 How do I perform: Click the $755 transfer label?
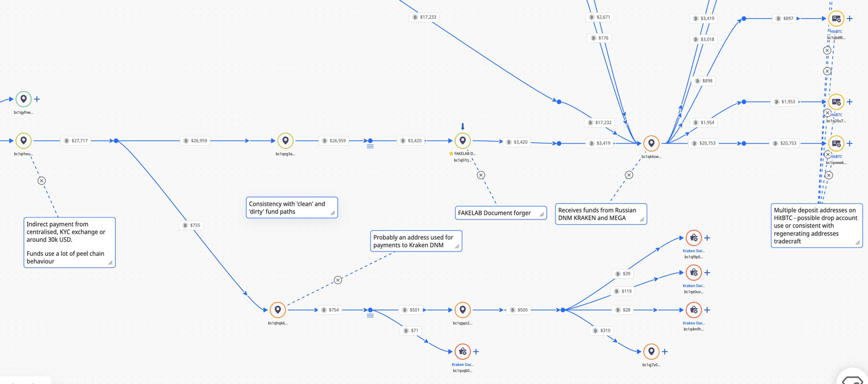[x=192, y=225]
